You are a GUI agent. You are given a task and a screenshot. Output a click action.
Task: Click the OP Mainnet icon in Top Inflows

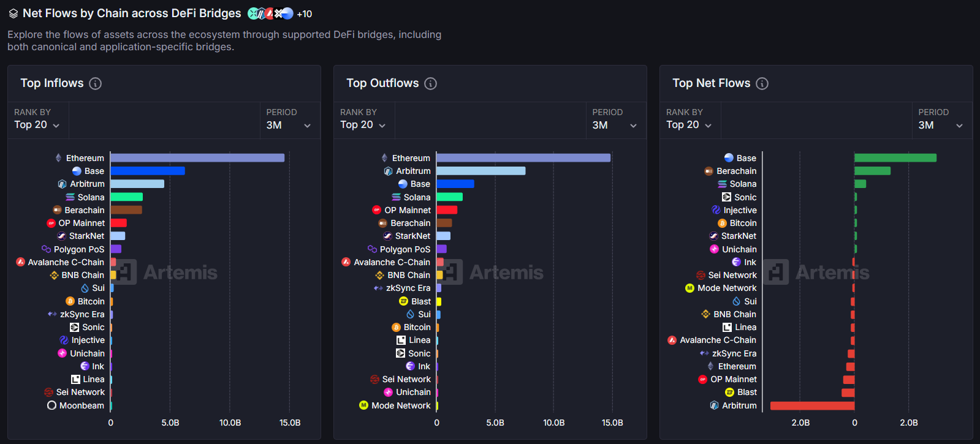[51, 223]
